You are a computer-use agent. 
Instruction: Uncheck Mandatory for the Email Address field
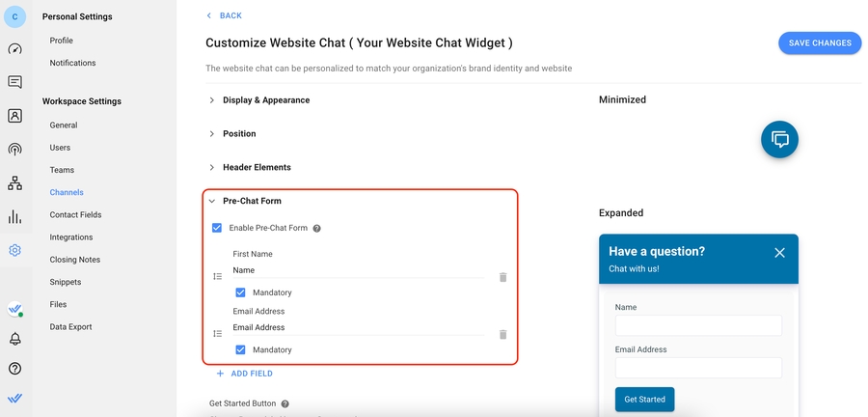pos(240,349)
